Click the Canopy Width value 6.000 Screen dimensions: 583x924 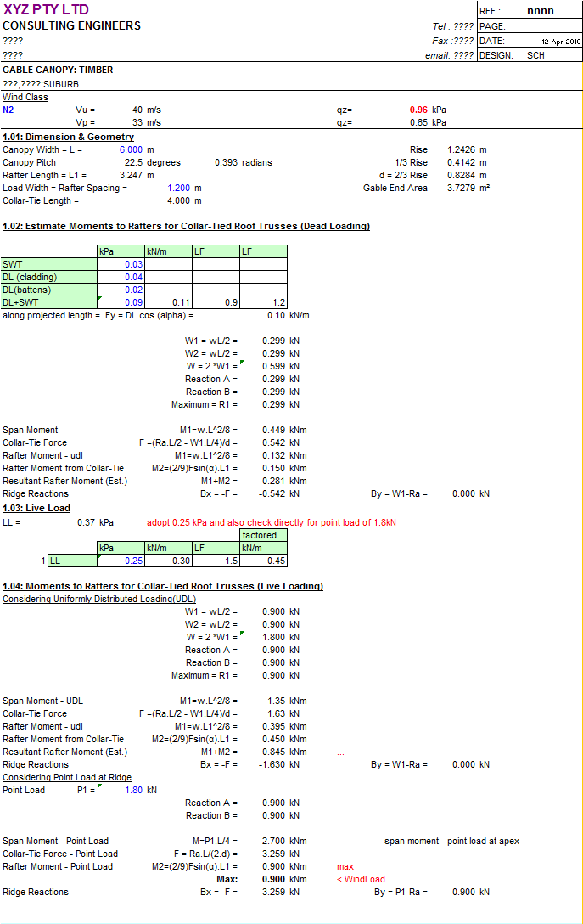coord(131,149)
